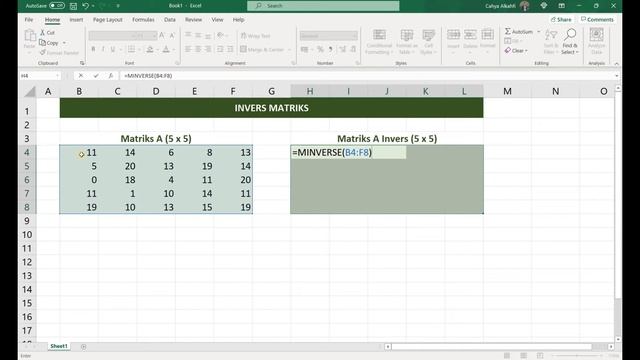Click the Align Left icon
Viewport: 640px width, 360px height.
coord(188,49)
